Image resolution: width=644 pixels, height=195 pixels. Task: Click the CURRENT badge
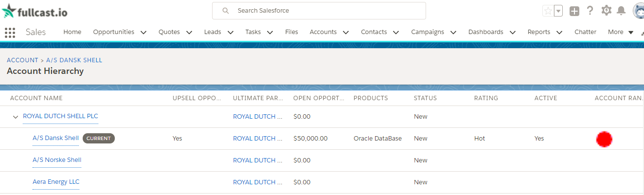99,139
